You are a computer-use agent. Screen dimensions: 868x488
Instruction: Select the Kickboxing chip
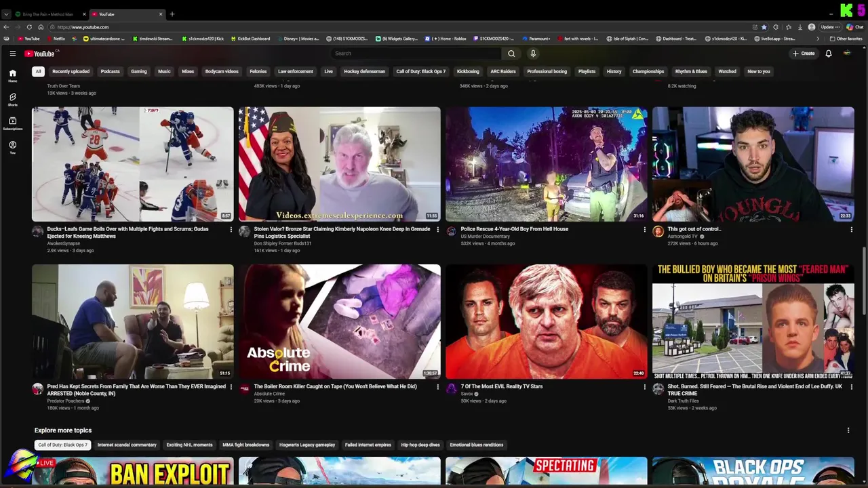[x=468, y=71]
